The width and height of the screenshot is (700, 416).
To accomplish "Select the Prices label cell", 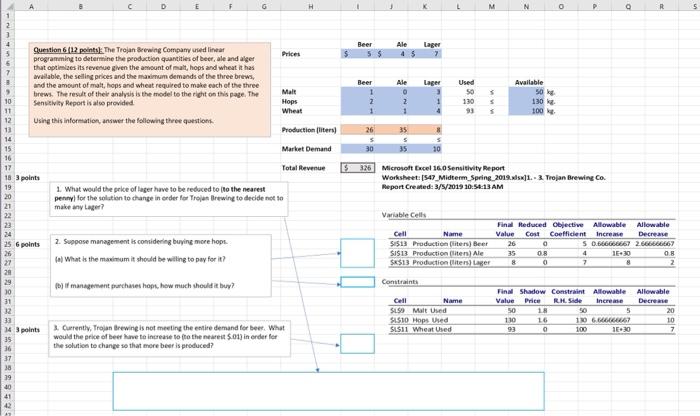I will (x=291, y=54).
